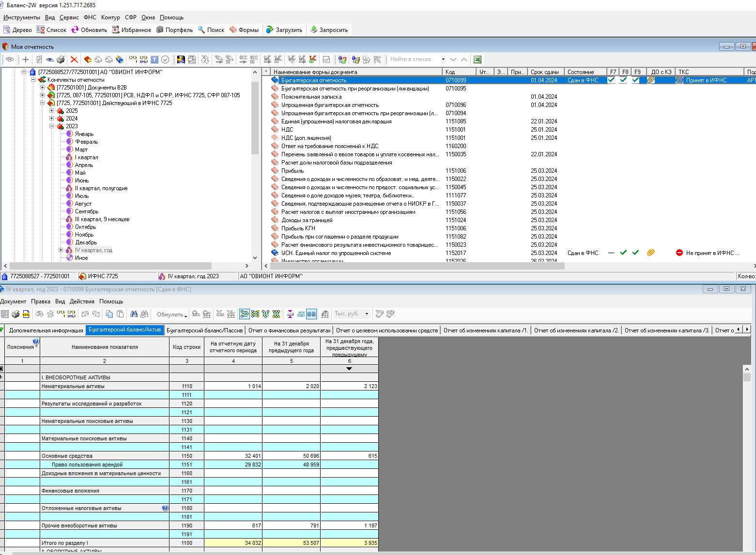The height and width of the screenshot is (555, 756).
Task: Select the Январь tree item
Action: click(x=84, y=134)
